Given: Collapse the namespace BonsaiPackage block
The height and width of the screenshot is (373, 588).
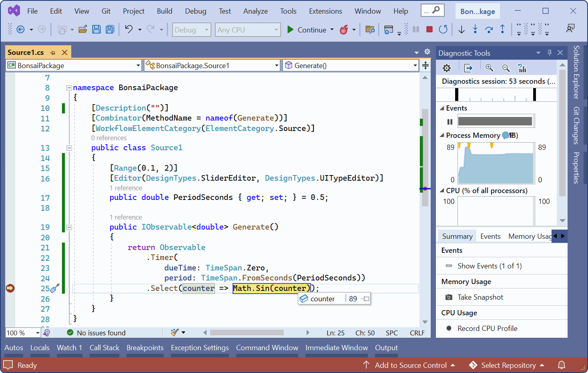Looking at the screenshot, I should [x=69, y=88].
